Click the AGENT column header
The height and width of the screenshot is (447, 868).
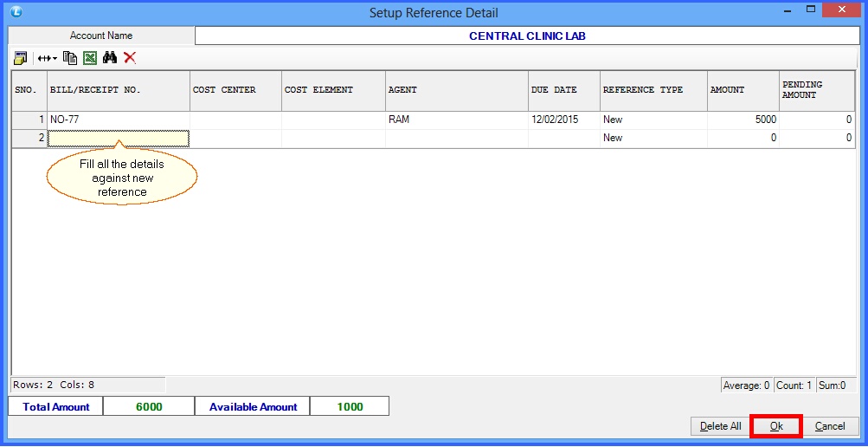click(x=457, y=90)
